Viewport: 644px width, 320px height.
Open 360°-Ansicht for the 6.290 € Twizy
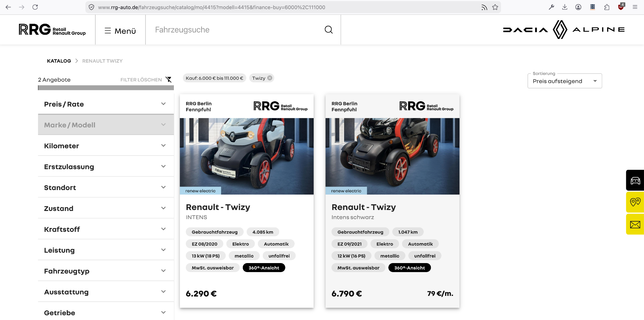(x=264, y=268)
